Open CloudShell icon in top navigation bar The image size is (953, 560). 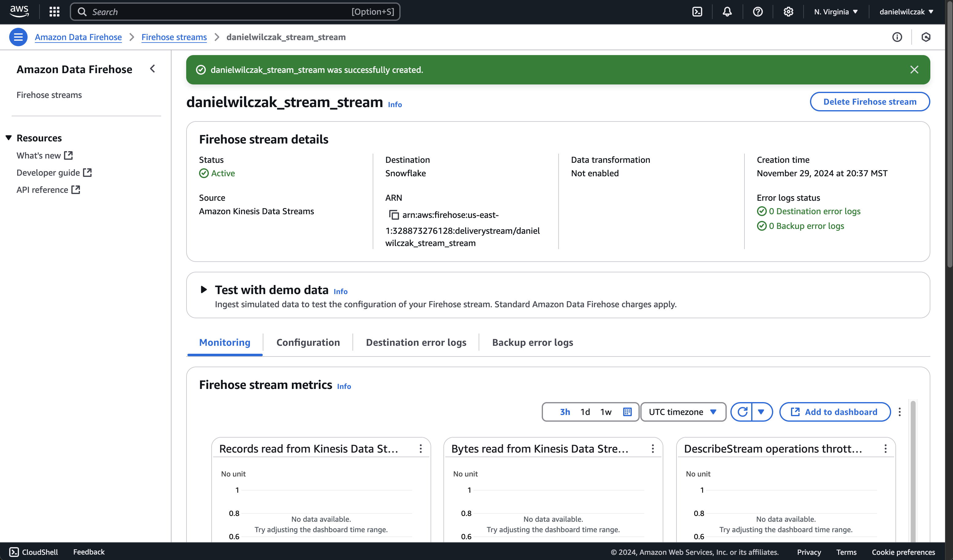(697, 12)
